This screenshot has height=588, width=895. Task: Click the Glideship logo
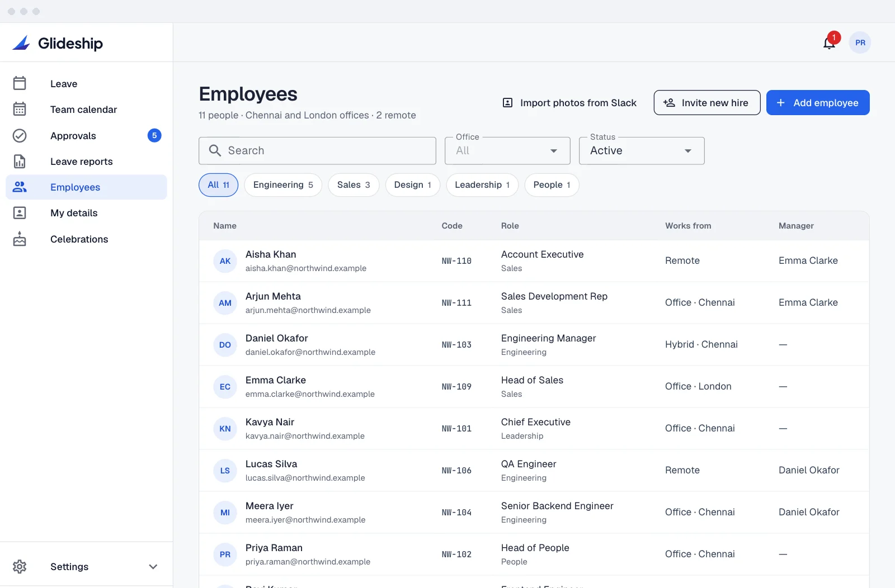(x=58, y=43)
